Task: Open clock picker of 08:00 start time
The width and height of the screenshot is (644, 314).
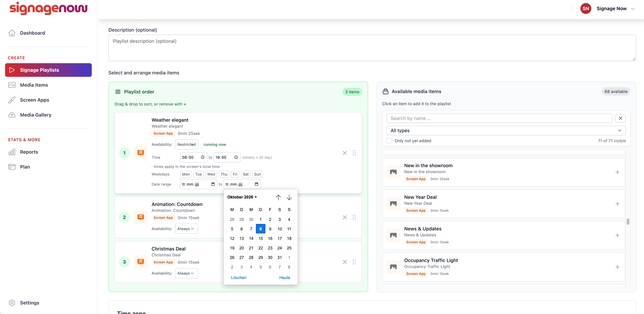Action: (203, 157)
